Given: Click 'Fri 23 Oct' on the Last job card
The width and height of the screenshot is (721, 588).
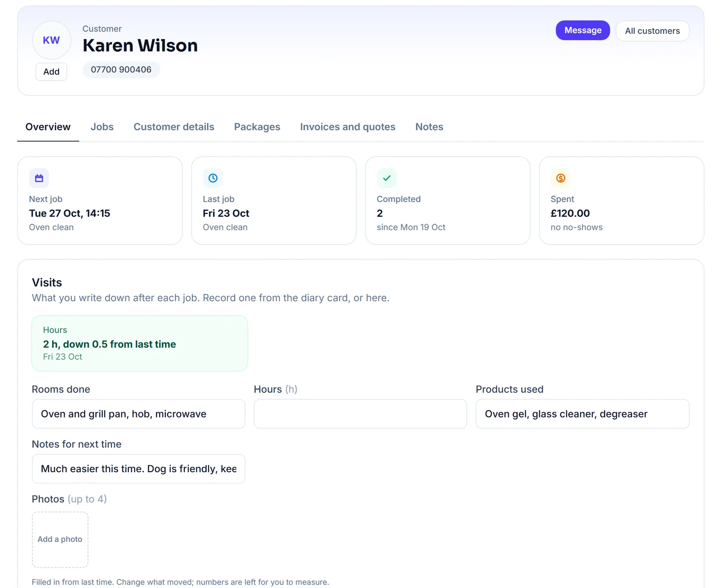Looking at the screenshot, I should click(226, 213).
